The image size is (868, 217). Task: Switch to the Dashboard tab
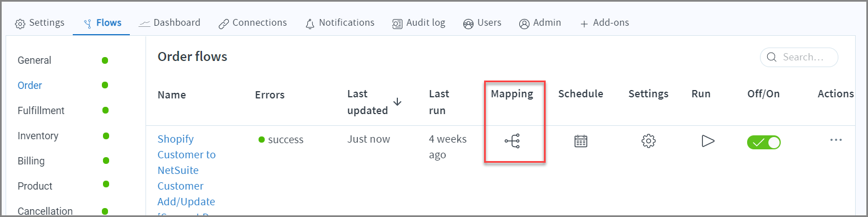170,23
